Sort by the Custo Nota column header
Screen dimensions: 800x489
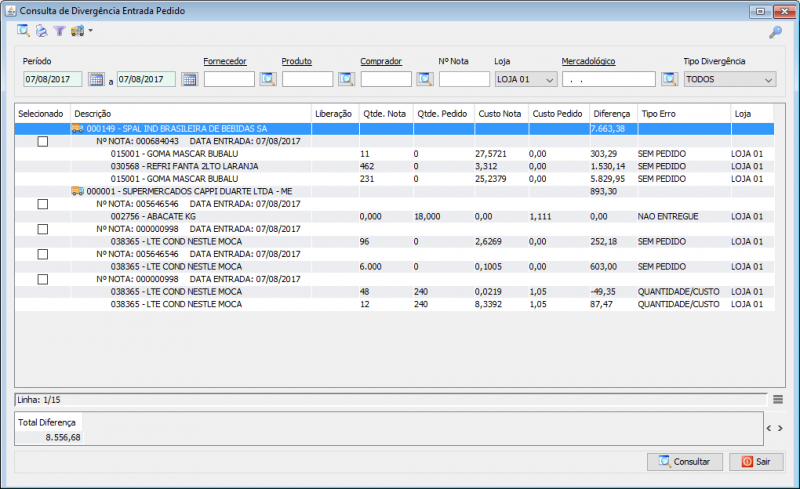point(502,114)
